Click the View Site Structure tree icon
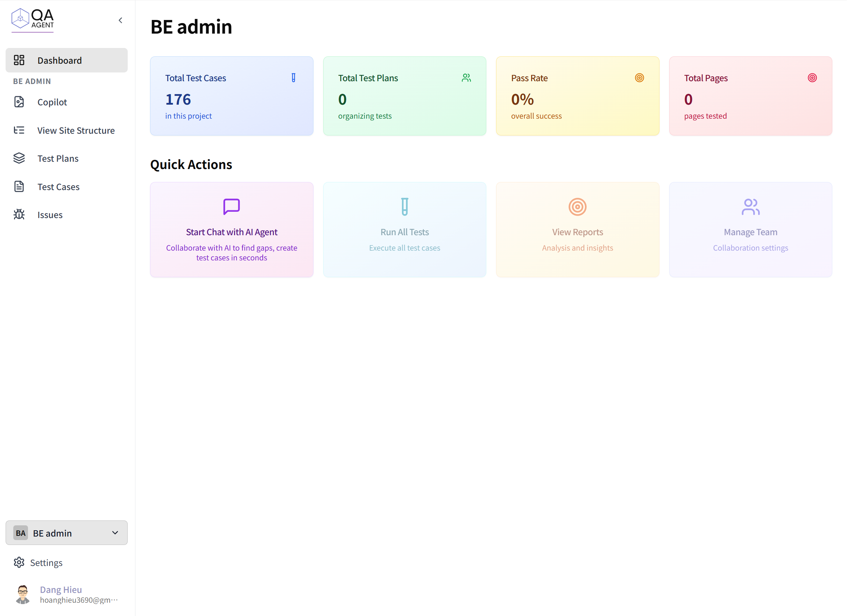Image resolution: width=847 pixels, height=616 pixels. (19, 130)
